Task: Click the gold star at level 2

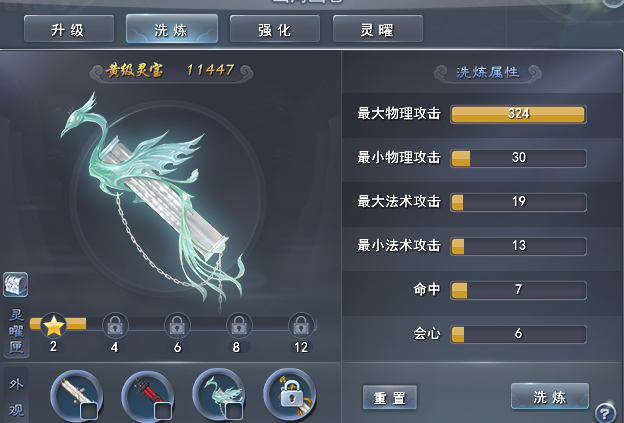Action: pyautogui.click(x=54, y=326)
